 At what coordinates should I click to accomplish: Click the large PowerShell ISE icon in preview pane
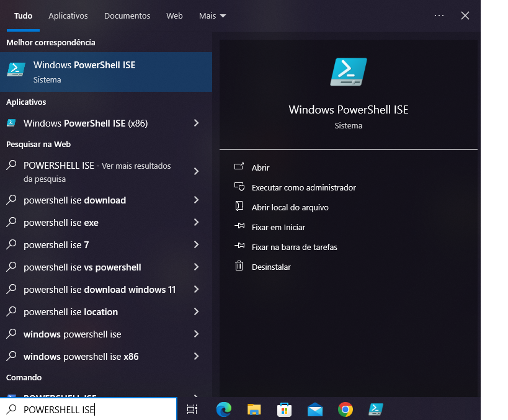pyautogui.click(x=348, y=72)
